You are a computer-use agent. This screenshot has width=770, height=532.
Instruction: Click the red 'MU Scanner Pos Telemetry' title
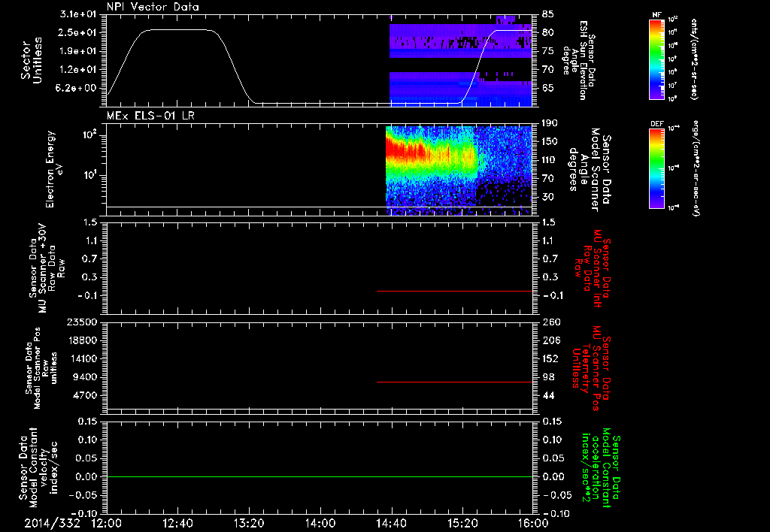[593, 368]
